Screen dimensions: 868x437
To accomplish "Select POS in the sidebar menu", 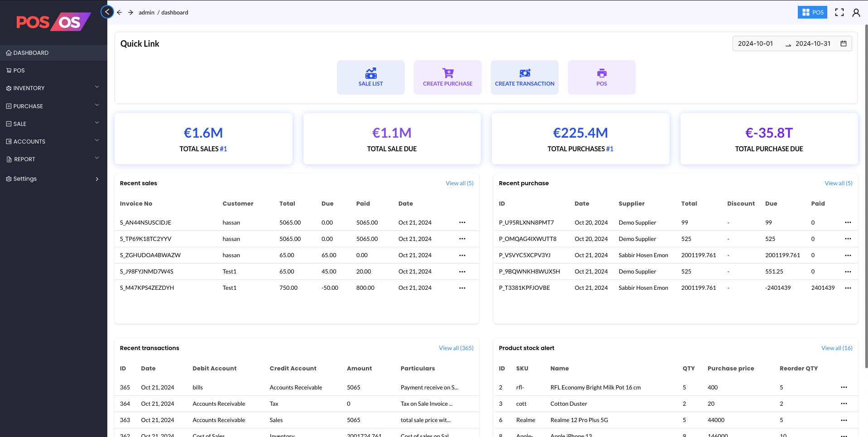I will tap(53, 70).
